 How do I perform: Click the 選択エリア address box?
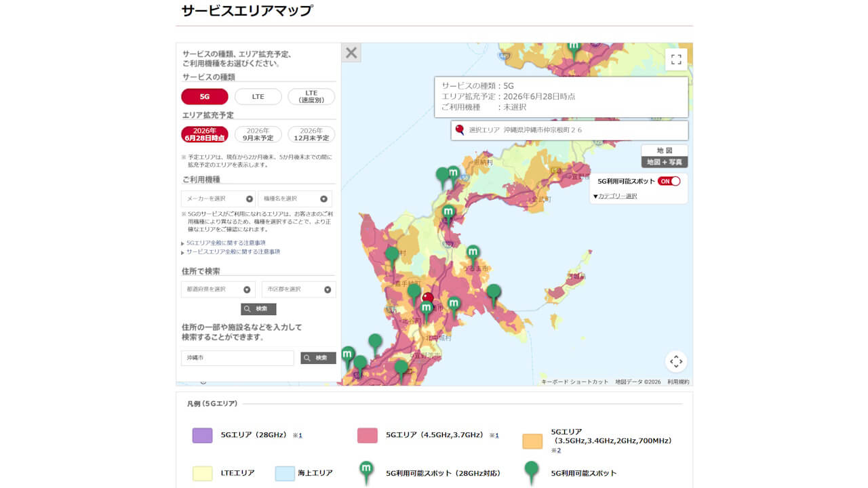point(570,130)
